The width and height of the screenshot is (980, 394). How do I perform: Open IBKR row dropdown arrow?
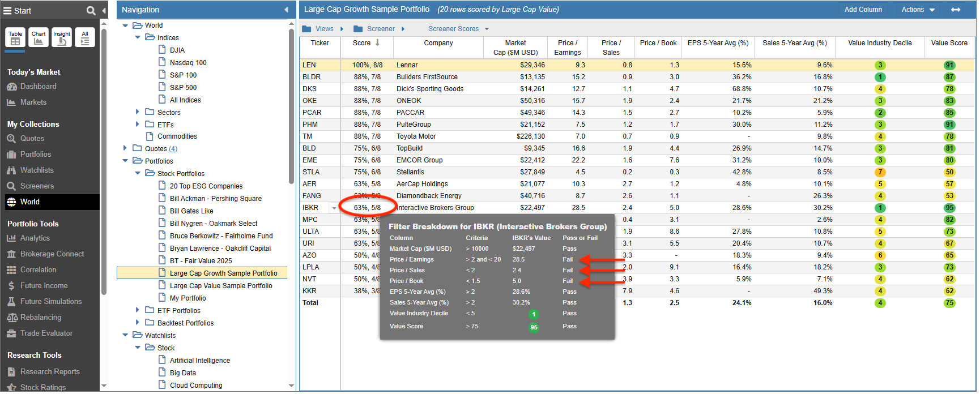pos(334,208)
